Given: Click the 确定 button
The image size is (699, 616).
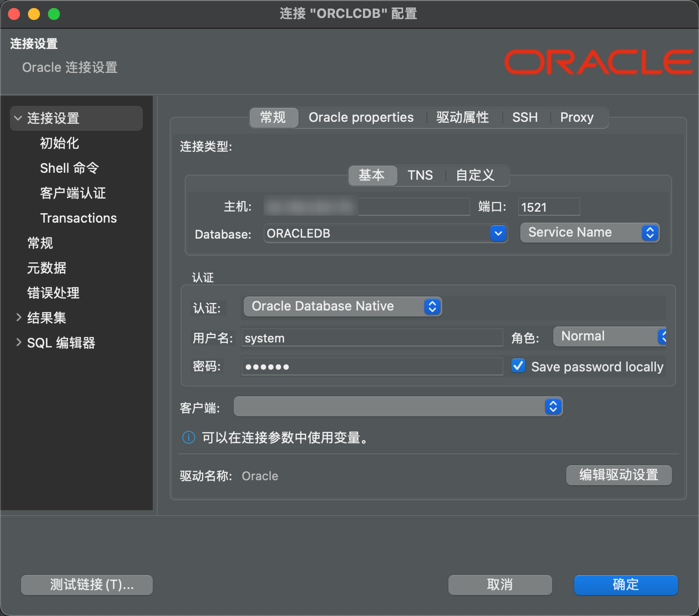Looking at the screenshot, I should coord(626,585).
